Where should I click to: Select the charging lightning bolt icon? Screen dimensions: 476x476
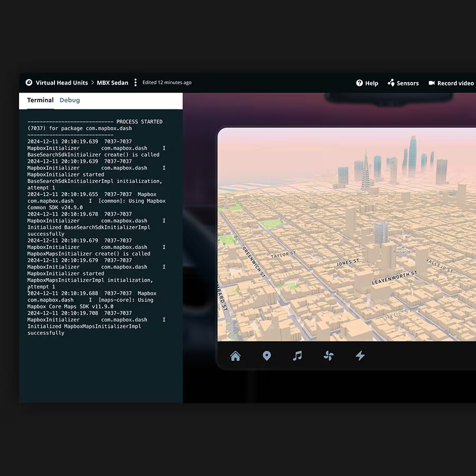(360, 356)
